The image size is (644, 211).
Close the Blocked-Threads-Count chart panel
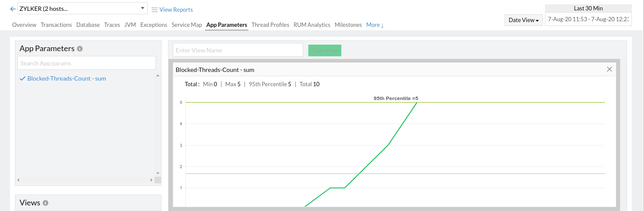click(x=609, y=69)
